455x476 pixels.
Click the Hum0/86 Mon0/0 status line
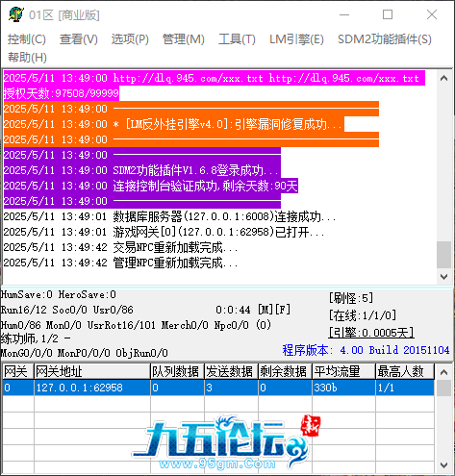tap(136, 325)
